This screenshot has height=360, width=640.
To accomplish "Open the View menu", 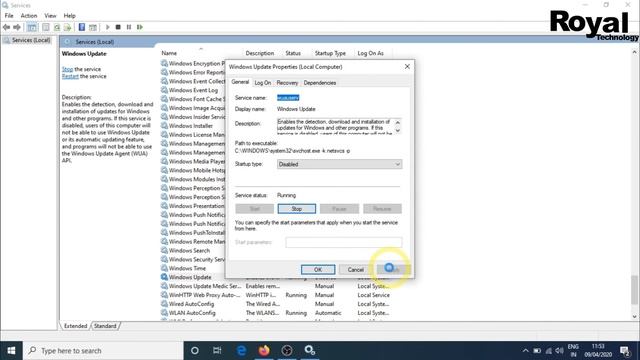I will pyautogui.click(x=50, y=16).
